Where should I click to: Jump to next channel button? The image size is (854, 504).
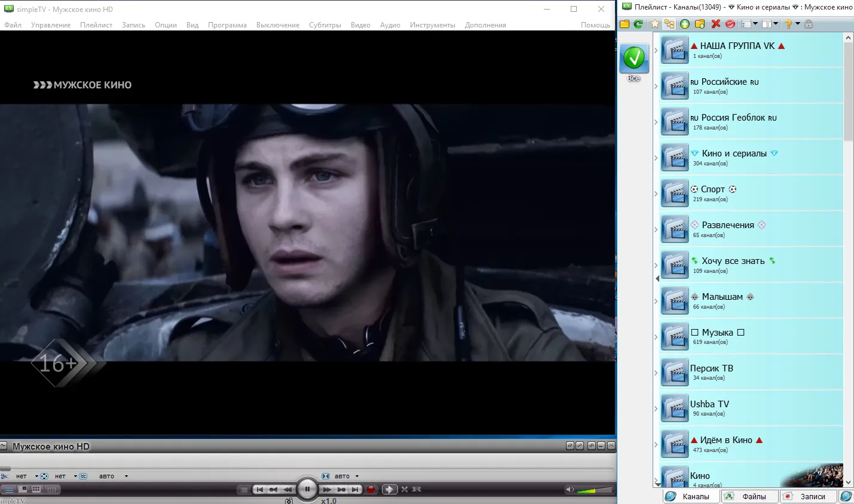pos(355,490)
